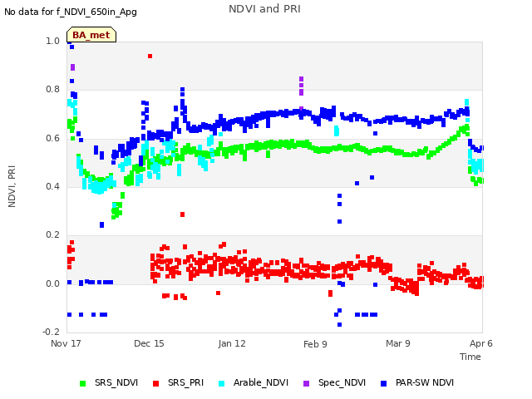Click the chart title NDVI and PRI
Viewport: 532px width, 399px height.
point(264,9)
